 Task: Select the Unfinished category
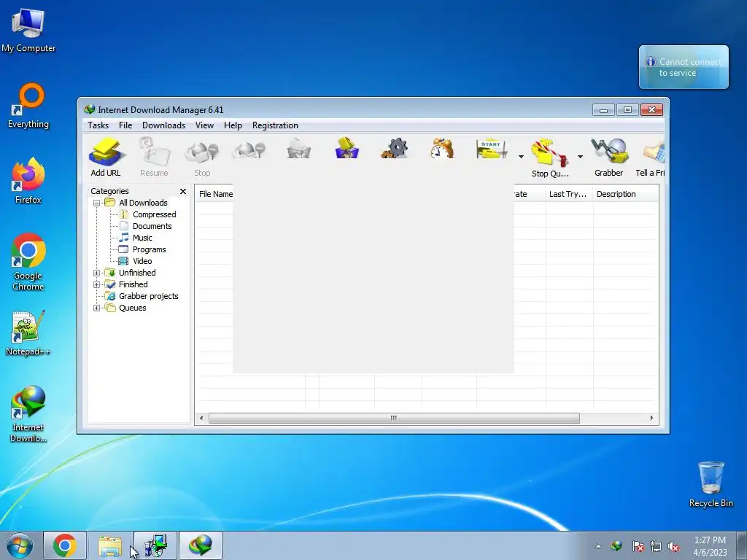click(137, 273)
